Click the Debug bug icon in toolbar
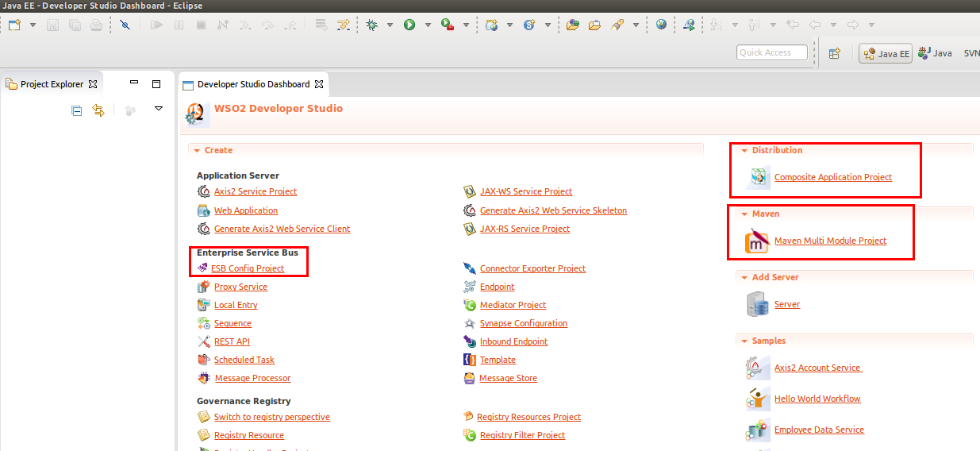 click(371, 25)
